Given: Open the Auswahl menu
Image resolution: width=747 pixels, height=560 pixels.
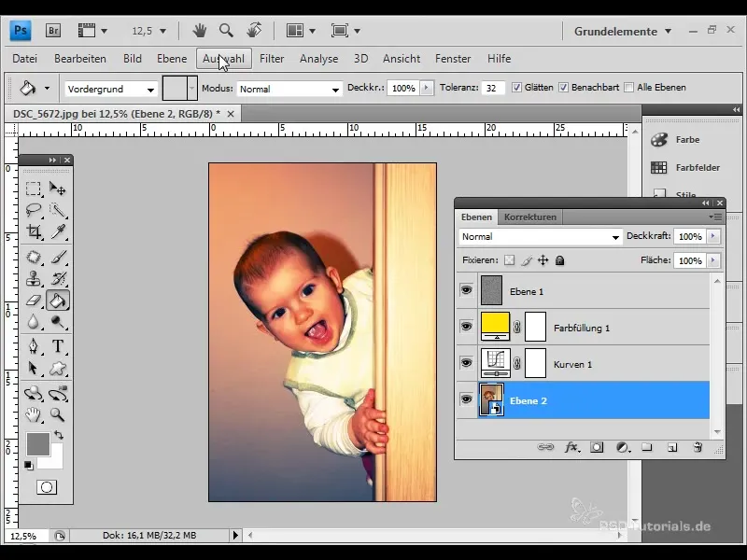Looking at the screenshot, I should 223,59.
